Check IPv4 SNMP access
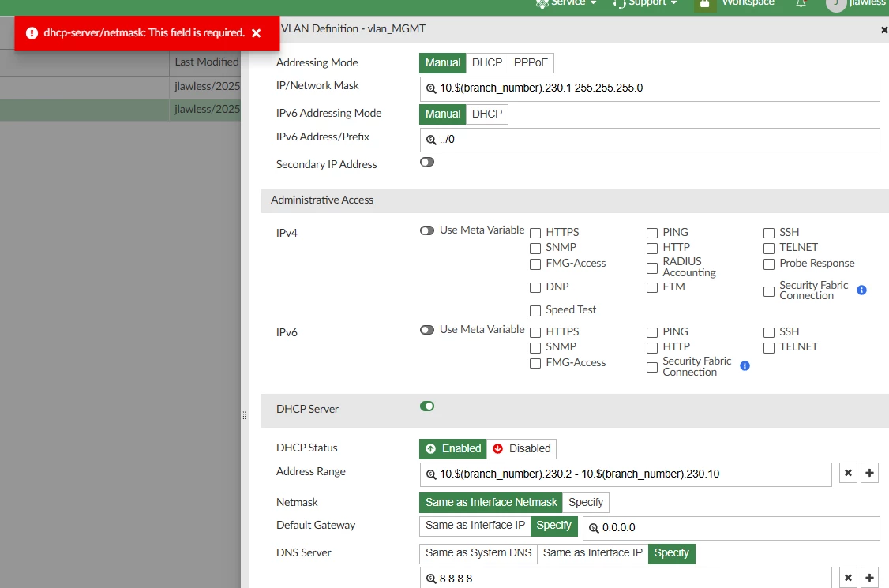The width and height of the screenshot is (889, 588). point(535,249)
